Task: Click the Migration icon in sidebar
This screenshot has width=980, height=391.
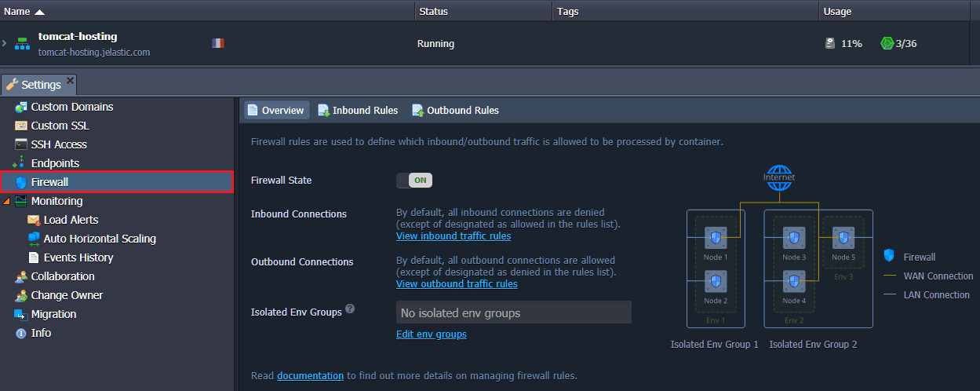Action: (x=21, y=314)
